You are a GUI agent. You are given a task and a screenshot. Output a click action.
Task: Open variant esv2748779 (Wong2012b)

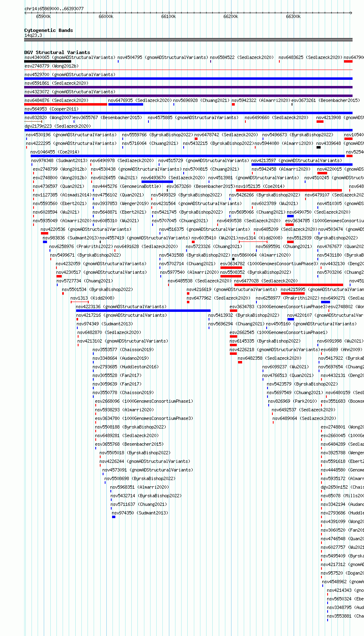coord(52,66)
